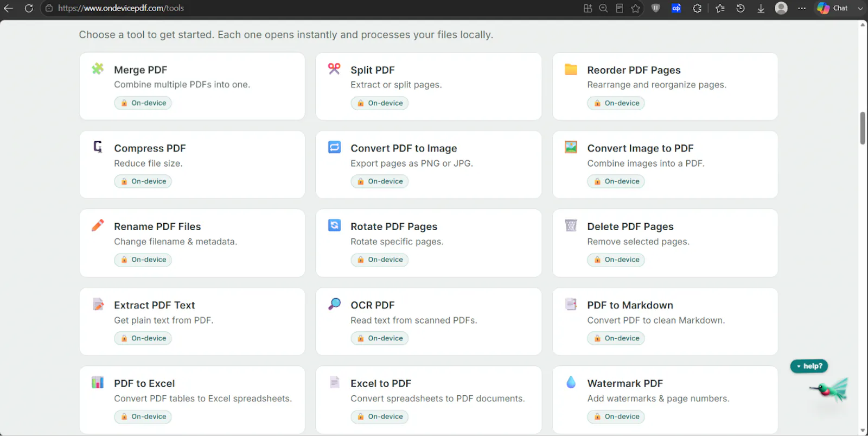Image resolution: width=868 pixels, height=436 pixels.
Task: Open the shield tracking prevention icon
Action: coord(655,8)
